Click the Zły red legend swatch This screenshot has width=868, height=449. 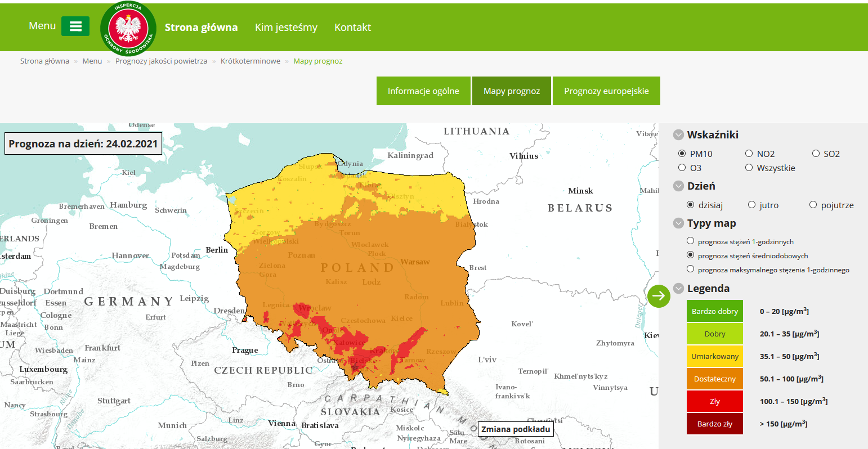tap(715, 401)
